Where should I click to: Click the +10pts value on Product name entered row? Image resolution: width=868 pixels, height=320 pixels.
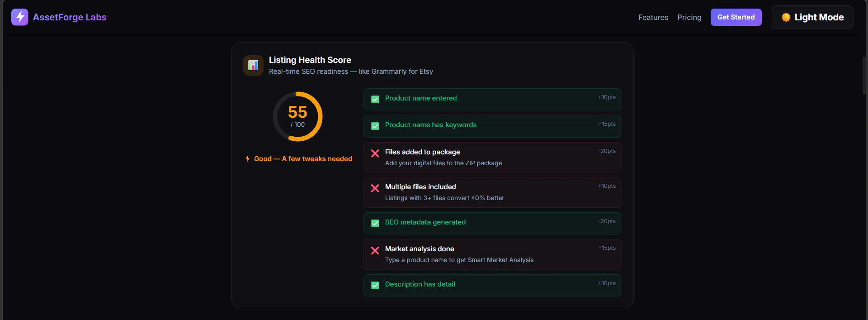[x=607, y=97]
